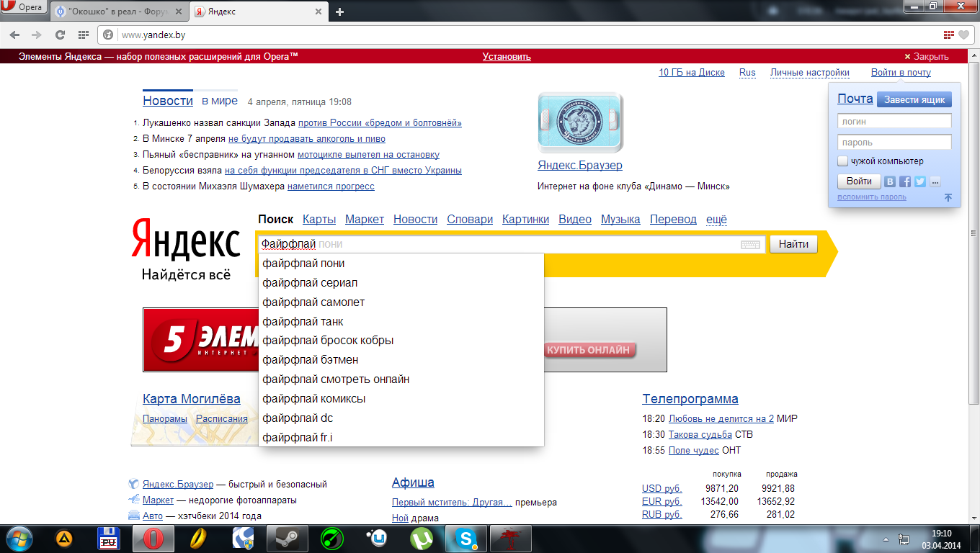Launch Steam from the taskbar
Screen dimensions: 980x553
[x=288, y=538]
